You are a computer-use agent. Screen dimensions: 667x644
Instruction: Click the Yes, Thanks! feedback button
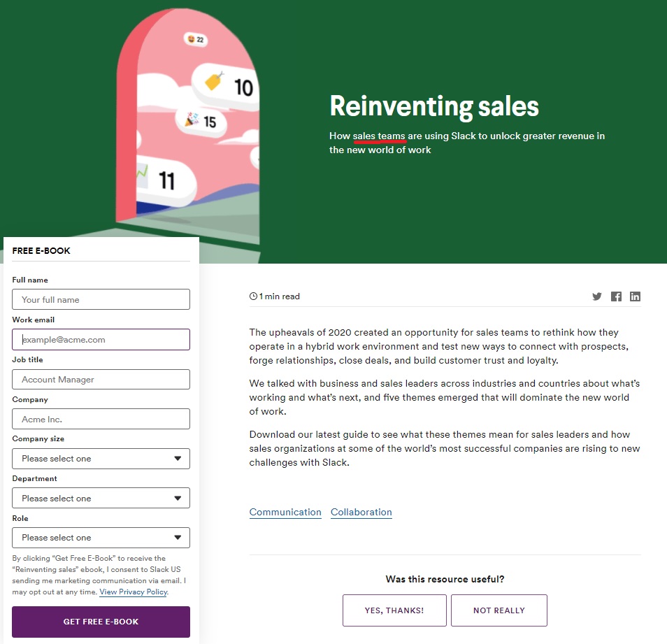point(394,610)
